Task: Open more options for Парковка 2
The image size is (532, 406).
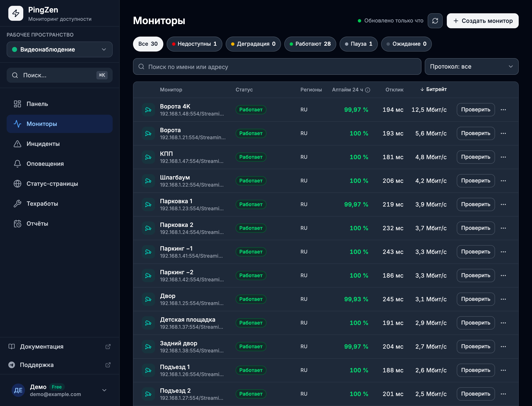Action: (x=503, y=228)
